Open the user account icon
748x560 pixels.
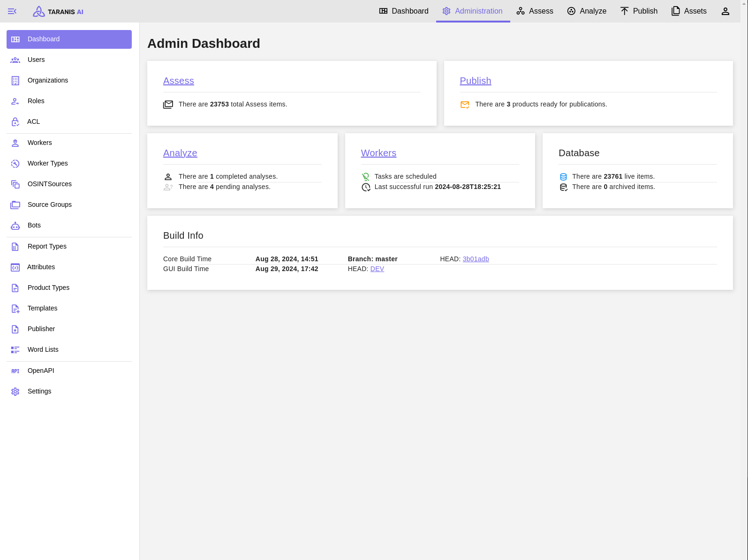725,11
